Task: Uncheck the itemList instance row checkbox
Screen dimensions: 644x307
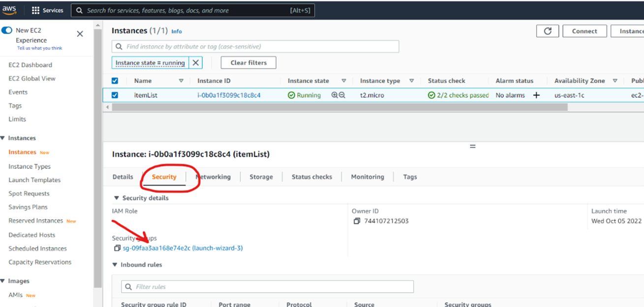Action: (115, 95)
